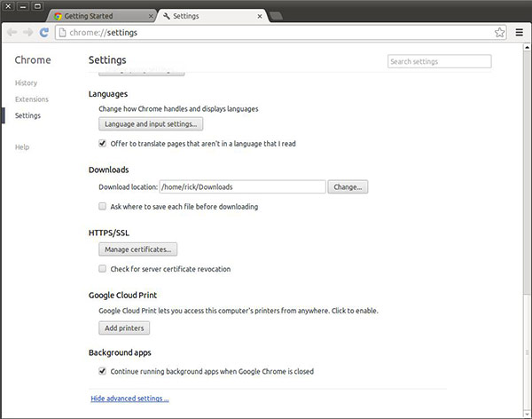Click Language and input settings button
The height and width of the screenshot is (419, 532).
[151, 123]
